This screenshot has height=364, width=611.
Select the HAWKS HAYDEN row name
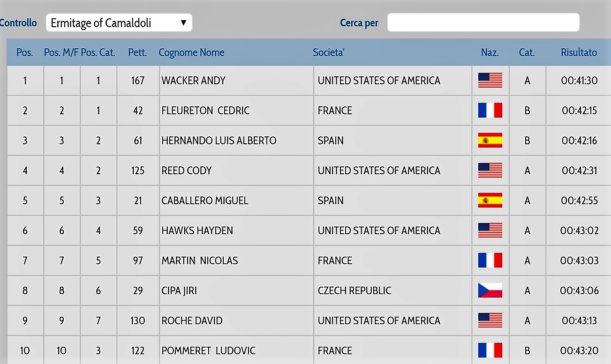[197, 230]
